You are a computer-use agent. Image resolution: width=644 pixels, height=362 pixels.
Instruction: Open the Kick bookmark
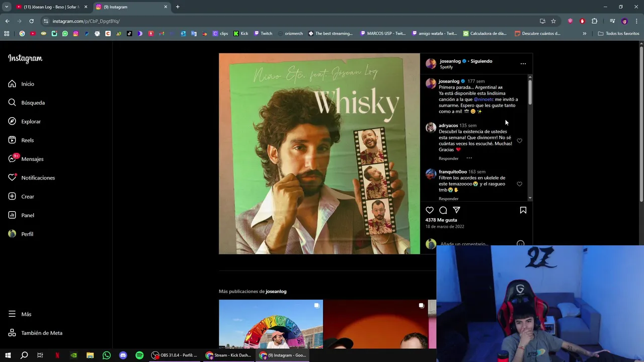coord(241,34)
